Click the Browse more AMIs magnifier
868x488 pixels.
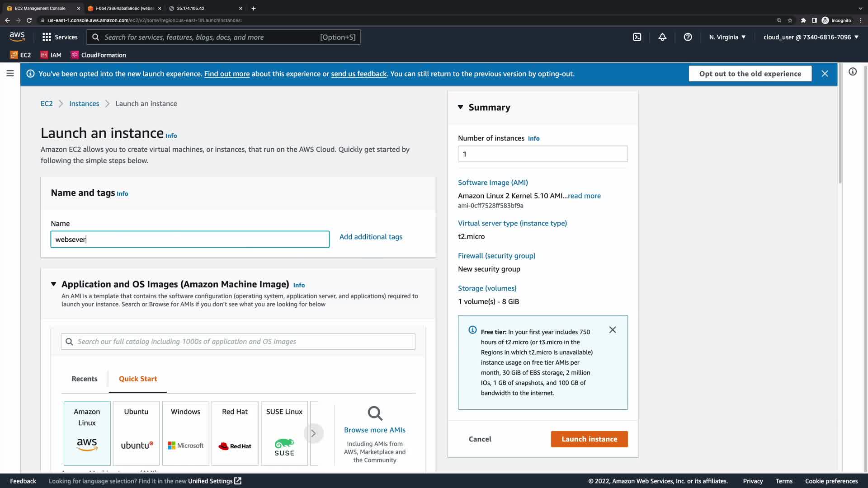[375, 413]
